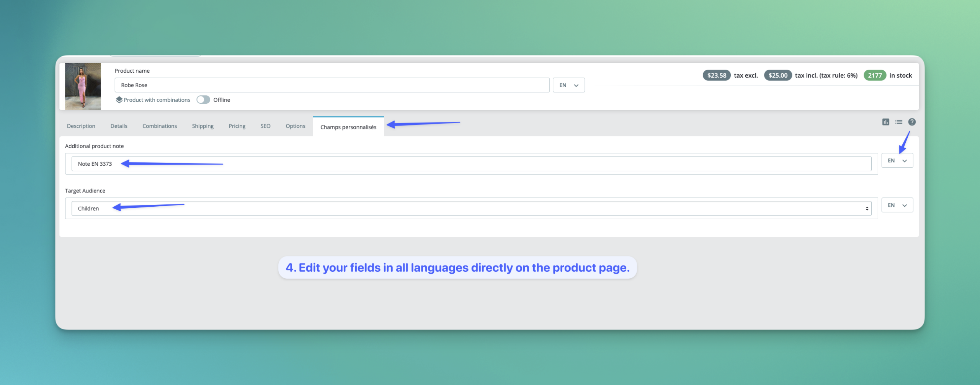The image size is (980, 385).
Task: Switch to the Description tab
Action: (x=81, y=126)
